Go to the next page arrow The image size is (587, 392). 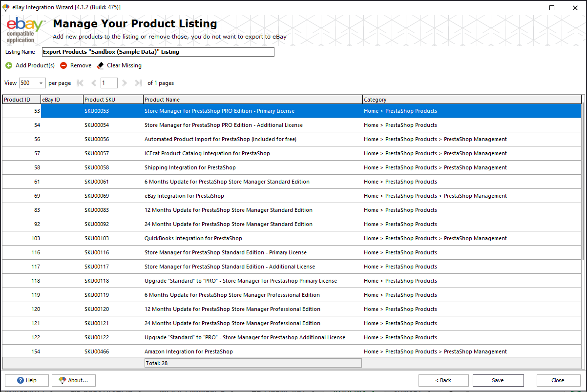click(x=125, y=83)
